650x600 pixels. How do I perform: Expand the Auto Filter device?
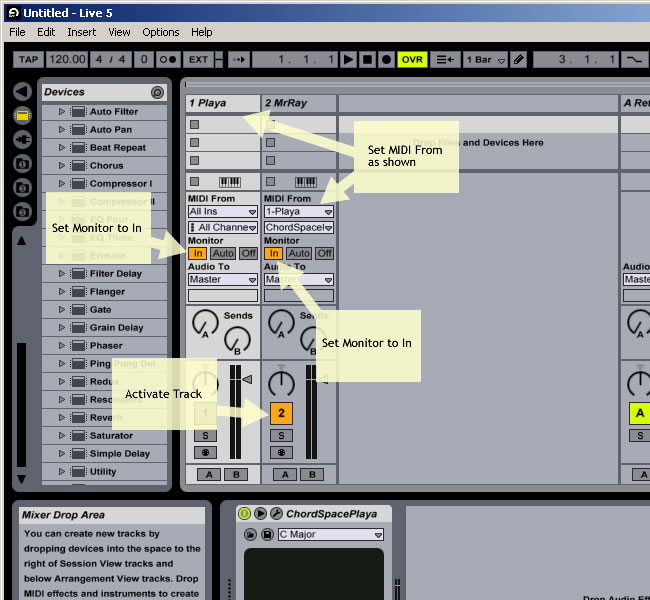pyautogui.click(x=62, y=112)
